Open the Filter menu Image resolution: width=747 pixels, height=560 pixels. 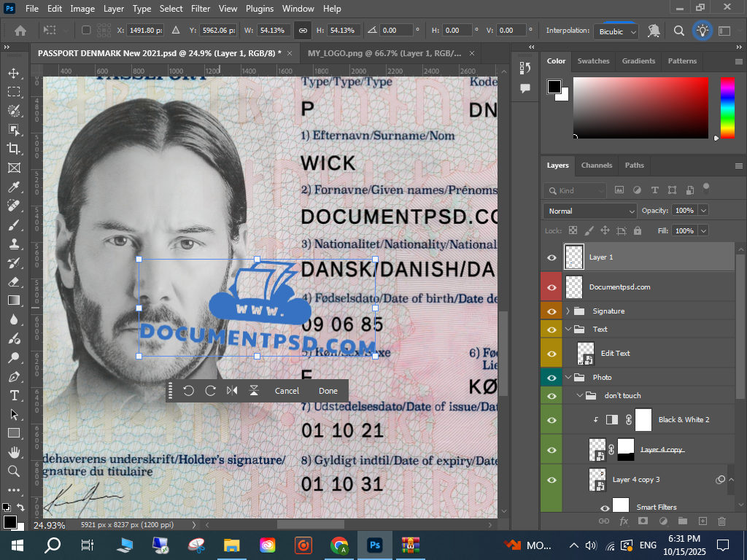coord(200,9)
